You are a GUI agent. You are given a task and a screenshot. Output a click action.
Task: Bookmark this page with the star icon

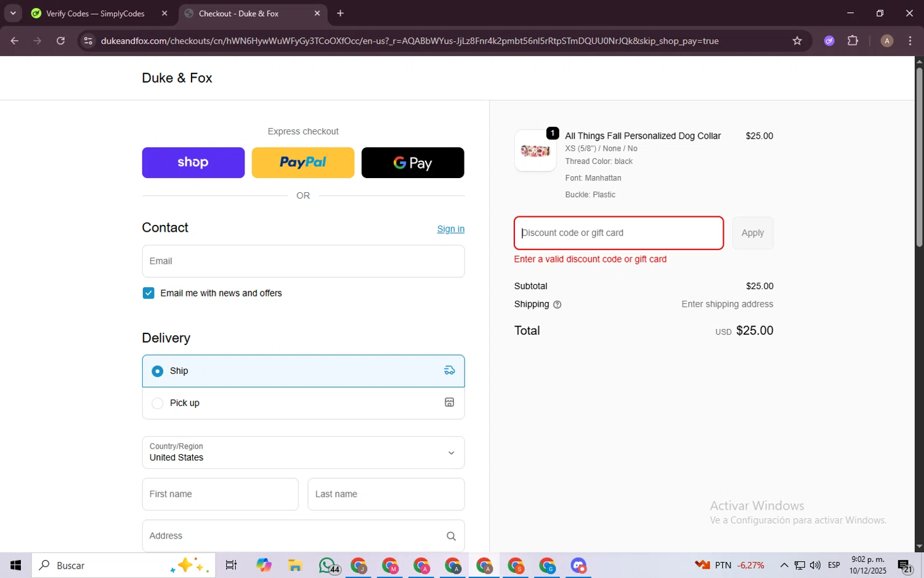pos(797,41)
